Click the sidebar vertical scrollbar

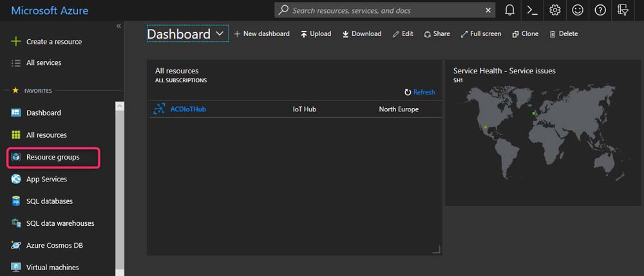119,187
